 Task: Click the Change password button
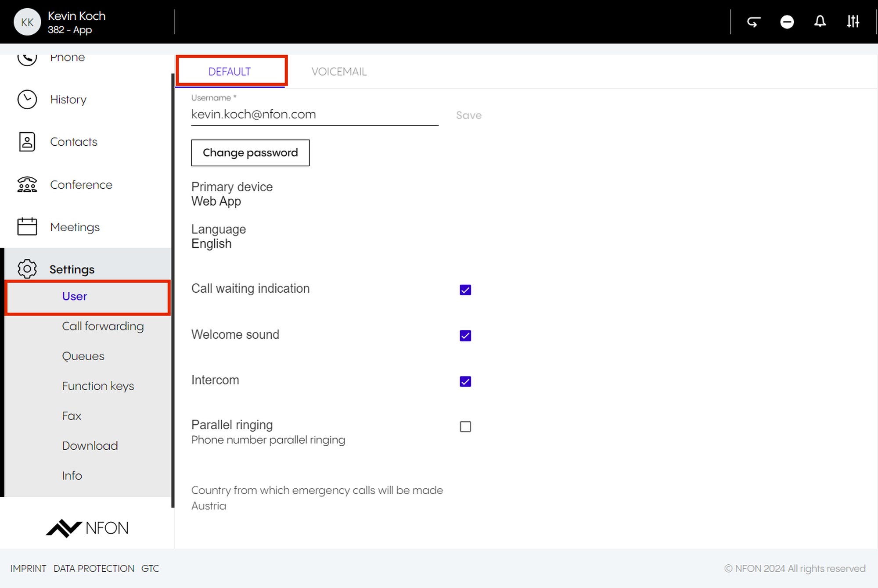[x=250, y=153]
